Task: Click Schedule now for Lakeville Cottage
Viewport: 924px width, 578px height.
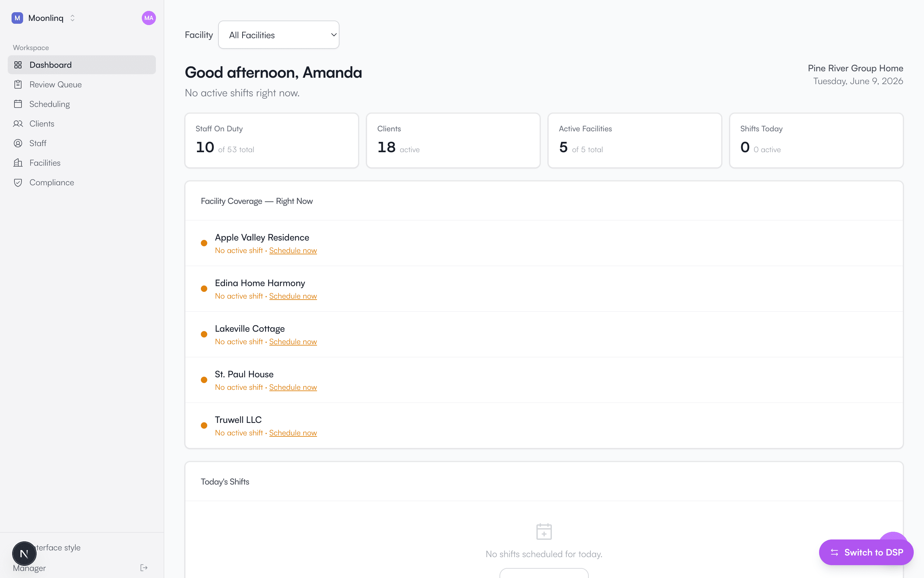Action: pos(293,342)
